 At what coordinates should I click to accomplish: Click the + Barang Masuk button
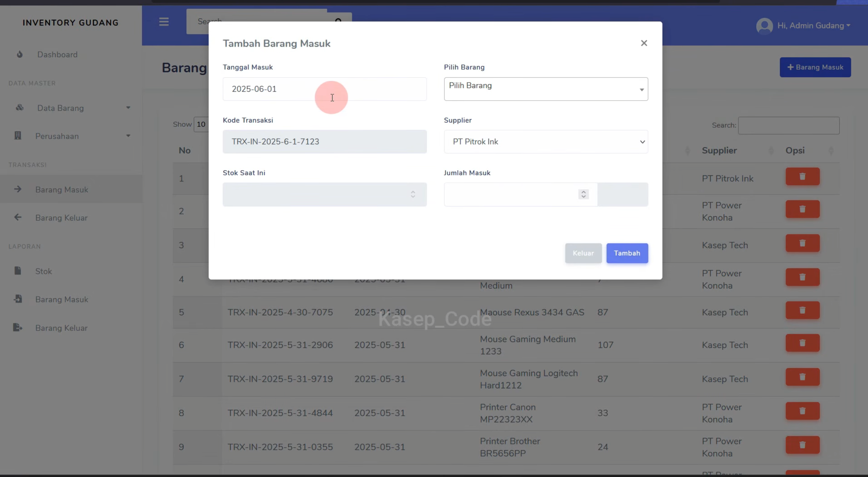(x=815, y=67)
